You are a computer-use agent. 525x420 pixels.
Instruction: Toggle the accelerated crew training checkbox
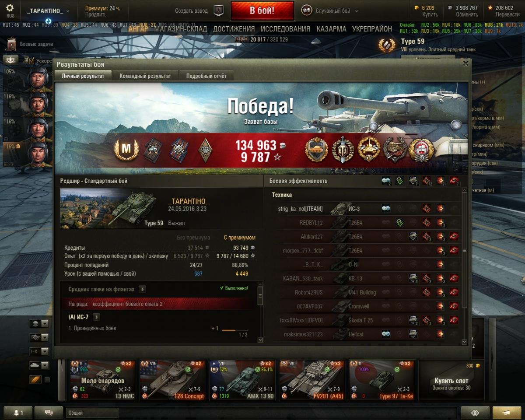click(31, 60)
